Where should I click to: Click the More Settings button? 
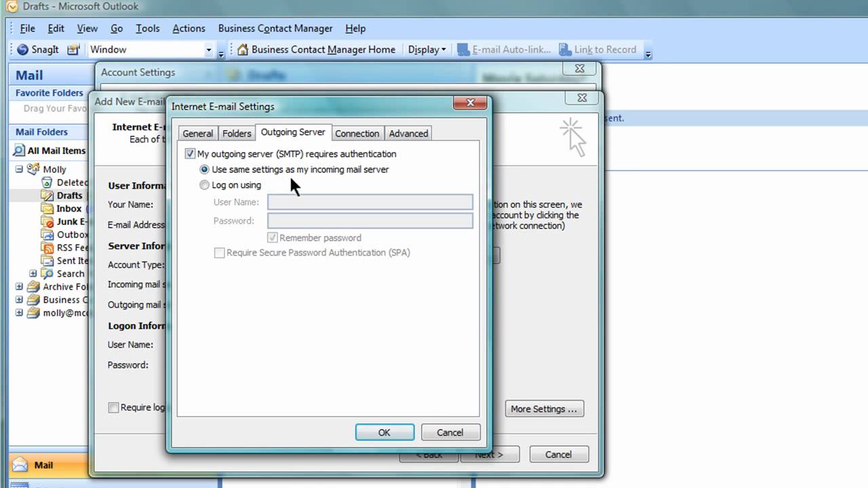(x=544, y=409)
